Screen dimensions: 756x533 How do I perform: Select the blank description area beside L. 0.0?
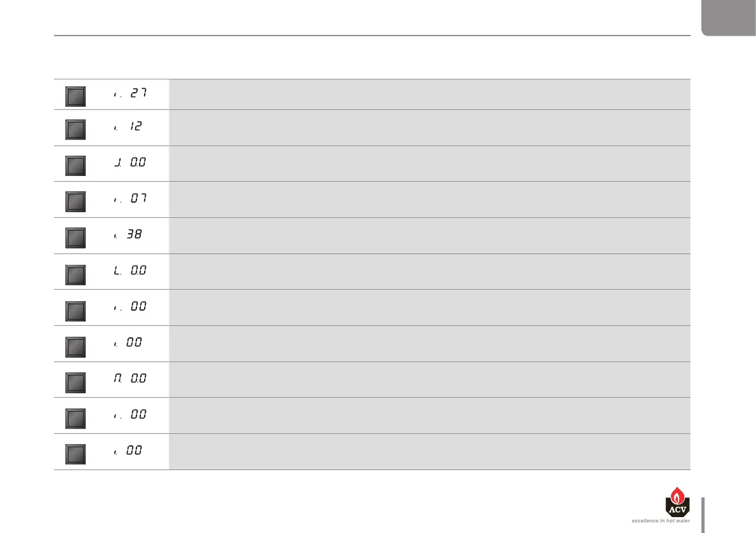429,271
